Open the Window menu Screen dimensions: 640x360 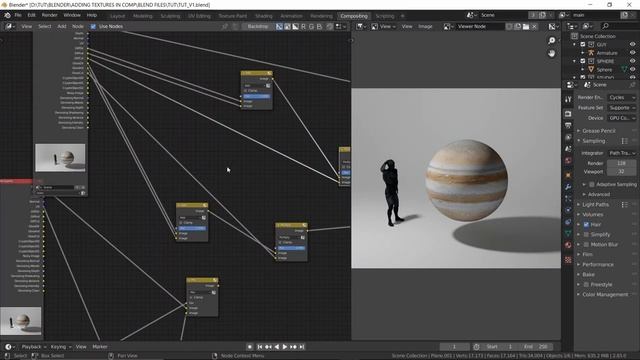coord(72,15)
